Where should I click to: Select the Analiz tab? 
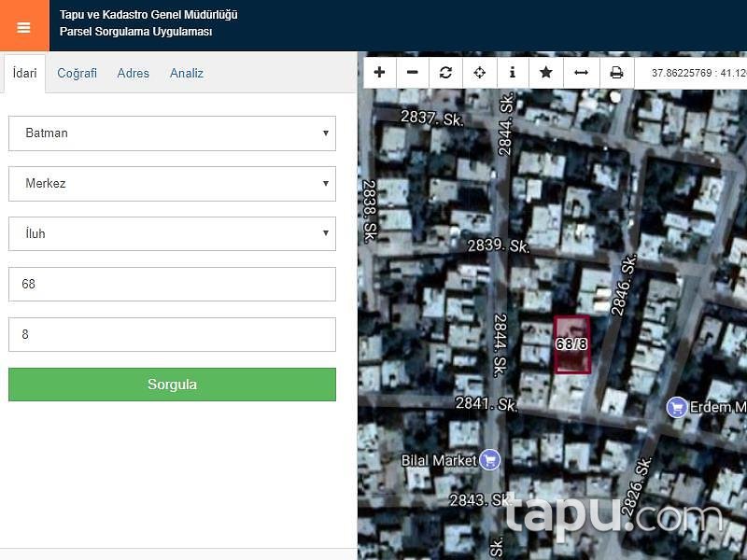[x=187, y=73]
